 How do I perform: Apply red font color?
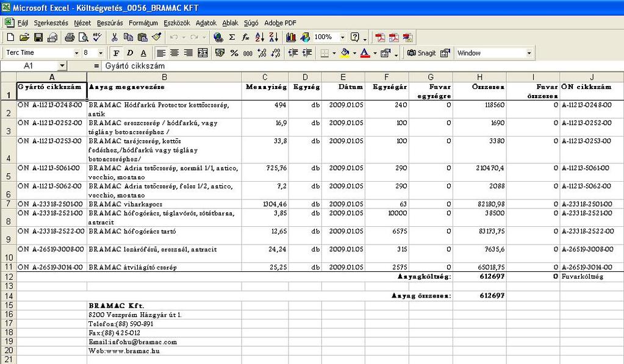coord(365,53)
